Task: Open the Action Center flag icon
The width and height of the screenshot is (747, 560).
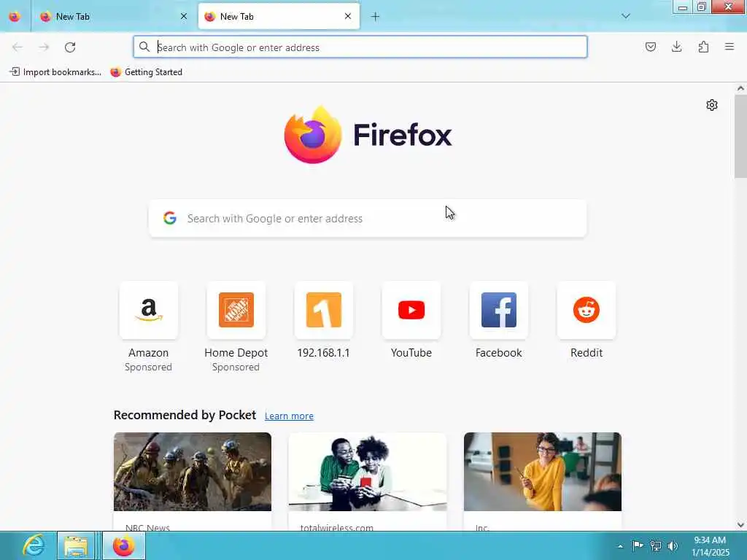Action: (x=638, y=545)
